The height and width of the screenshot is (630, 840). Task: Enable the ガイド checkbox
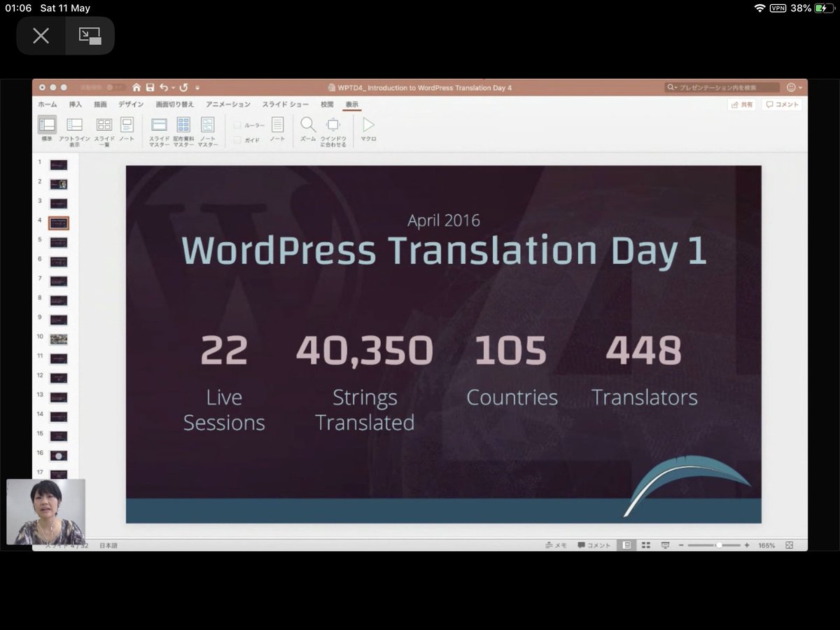pyautogui.click(x=237, y=140)
